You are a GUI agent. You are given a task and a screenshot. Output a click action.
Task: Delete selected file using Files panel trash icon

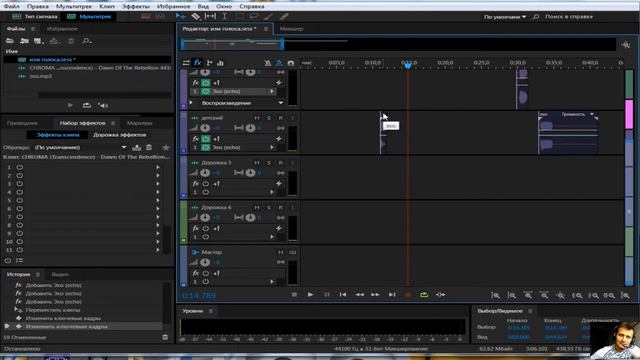pos(71,41)
